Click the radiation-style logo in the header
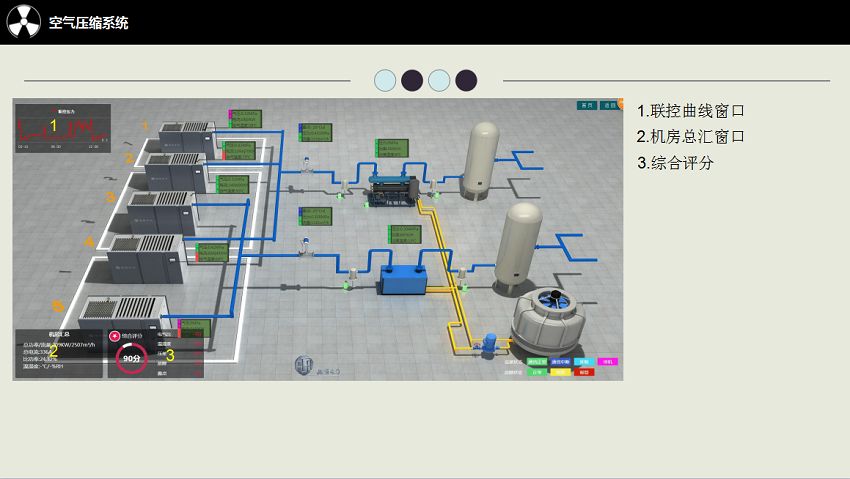850x479 pixels. (24, 22)
